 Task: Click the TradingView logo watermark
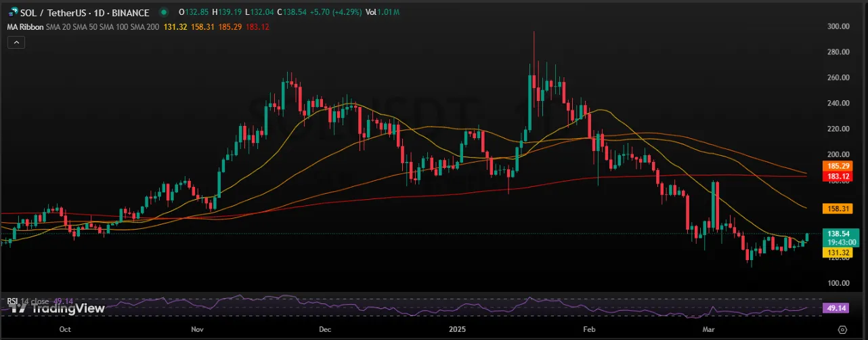point(58,308)
